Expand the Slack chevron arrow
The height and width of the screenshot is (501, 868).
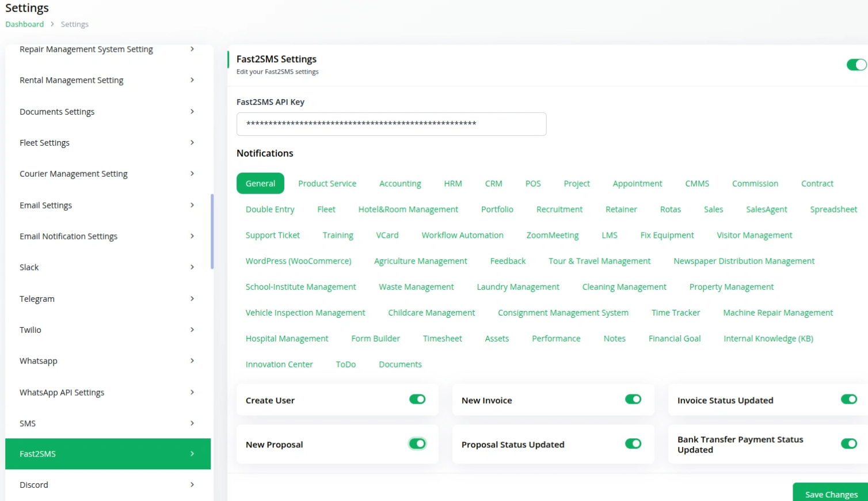point(192,267)
